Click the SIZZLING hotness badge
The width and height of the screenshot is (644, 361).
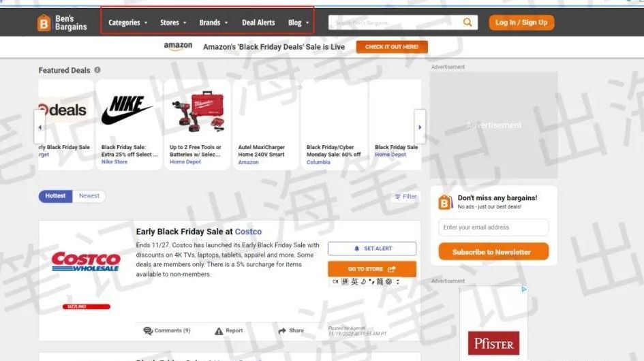(x=87, y=307)
